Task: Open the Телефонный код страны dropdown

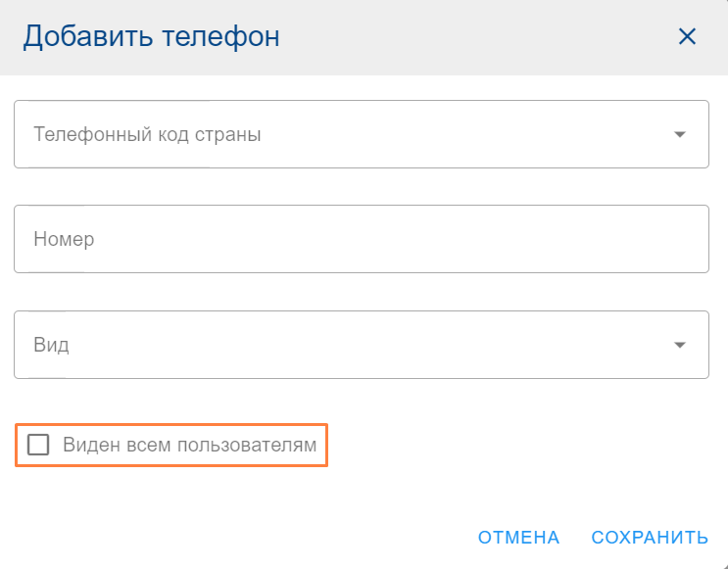Action: tap(361, 134)
